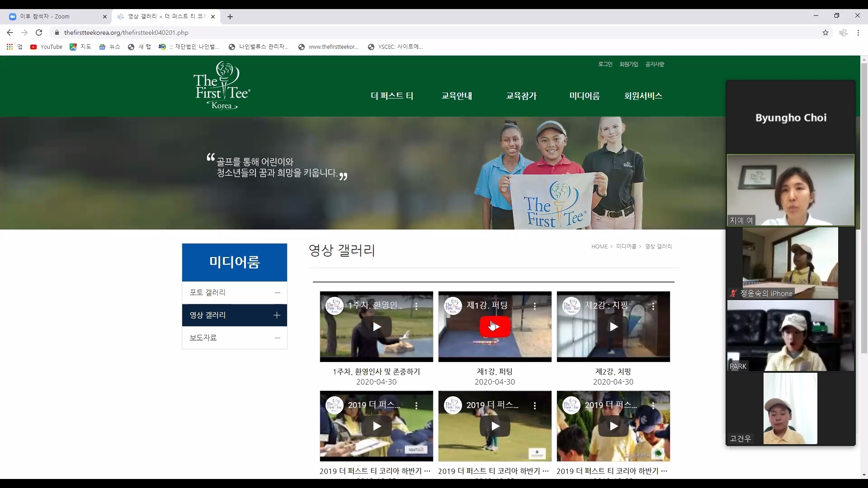Click the page vertical scrollbar thumb
The width and height of the screenshot is (868, 488).
(x=864, y=208)
